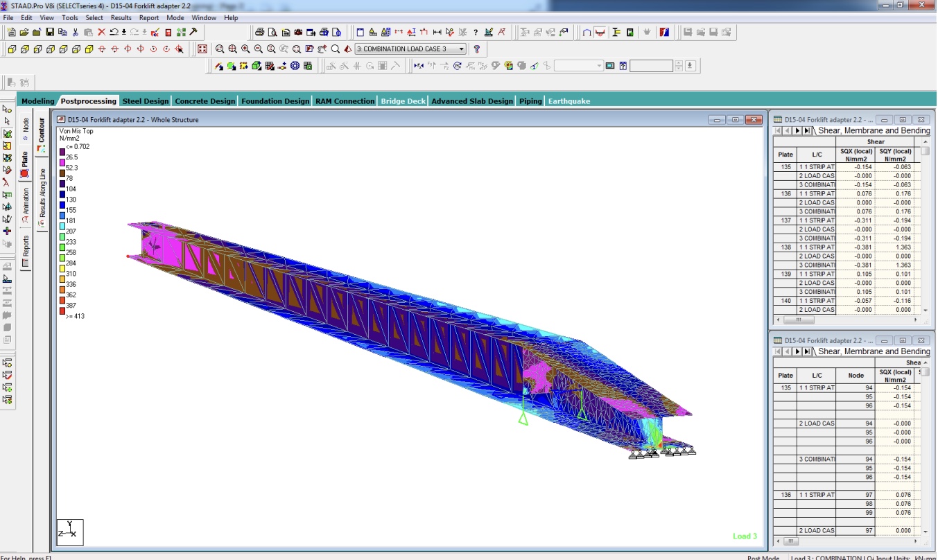
Task: Open the Tools menu
Action: (70, 17)
